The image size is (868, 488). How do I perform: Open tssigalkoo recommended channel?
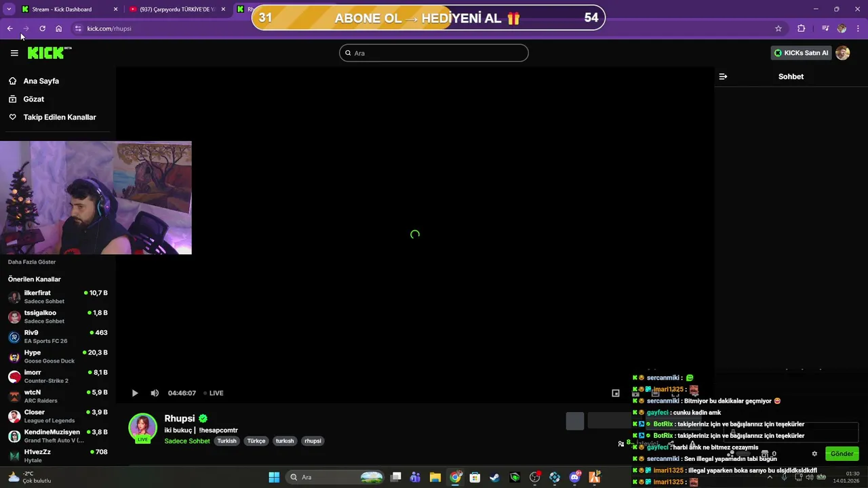[58, 317]
